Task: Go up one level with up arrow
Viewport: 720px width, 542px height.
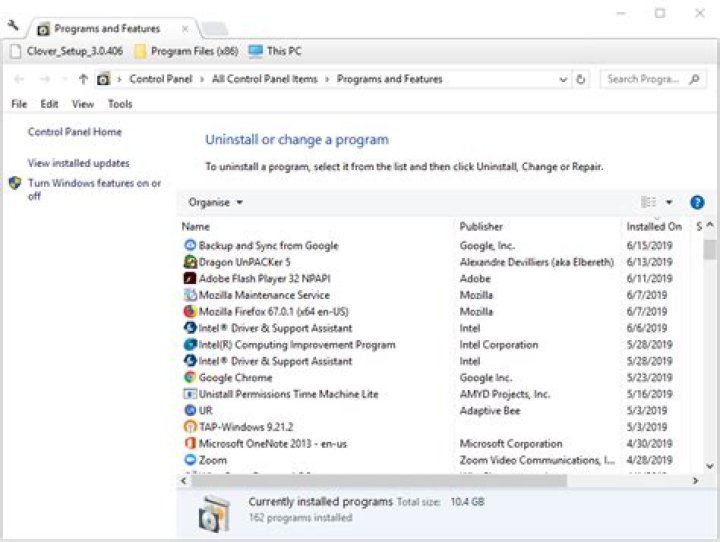Action: 83,79
